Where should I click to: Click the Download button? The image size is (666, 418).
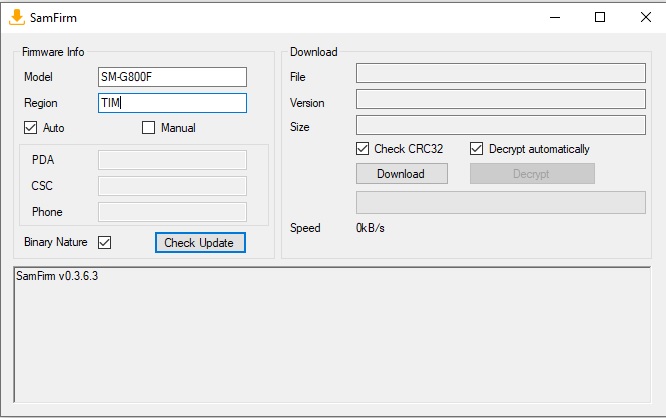click(402, 174)
